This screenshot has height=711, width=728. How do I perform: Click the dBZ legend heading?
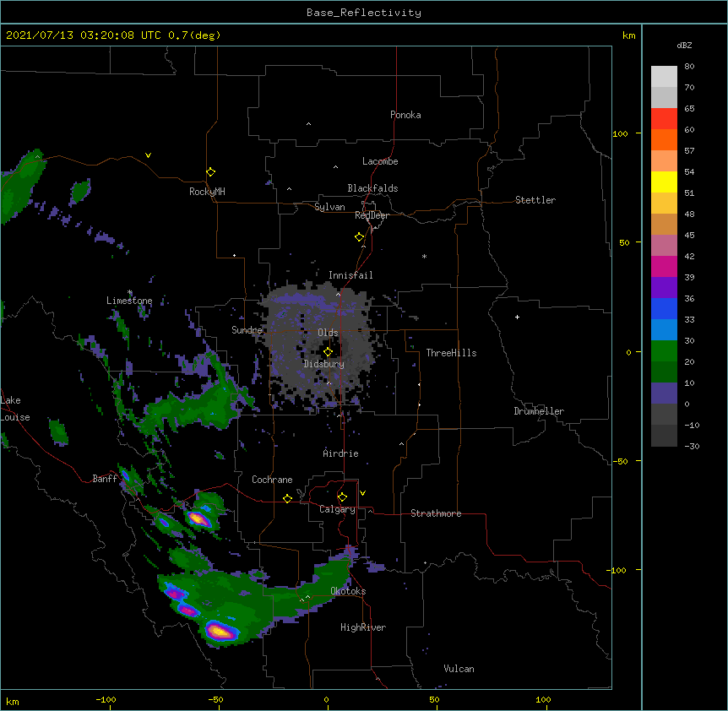tap(684, 45)
